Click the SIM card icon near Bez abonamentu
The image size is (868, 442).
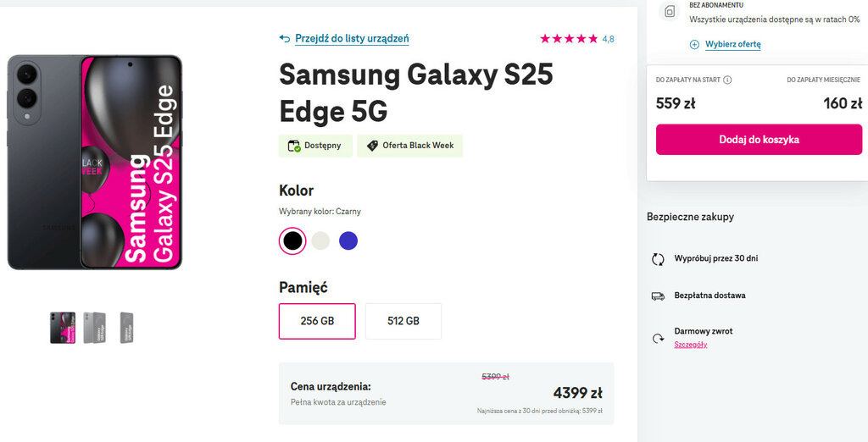(x=670, y=12)
